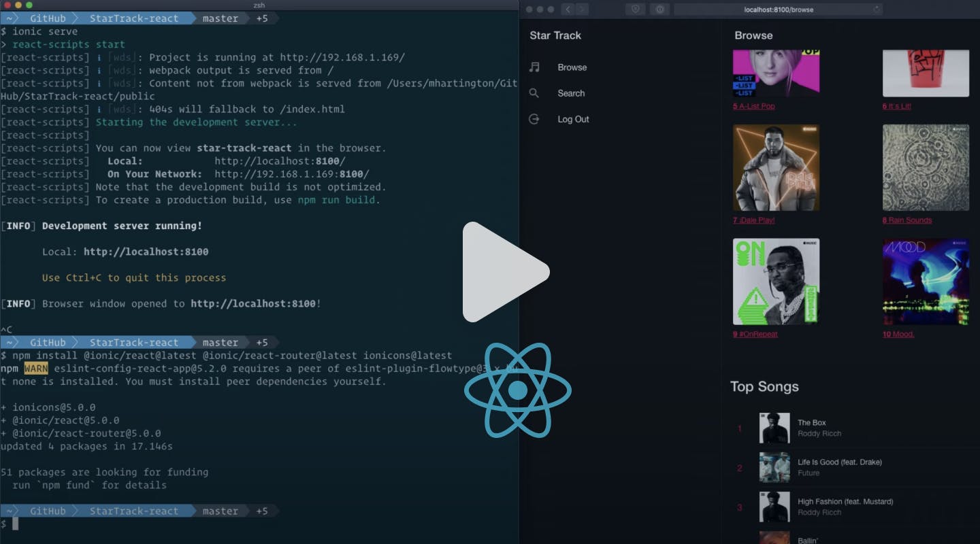
Task: Reload the page with the refresh icon
Action: click(877, 10)
